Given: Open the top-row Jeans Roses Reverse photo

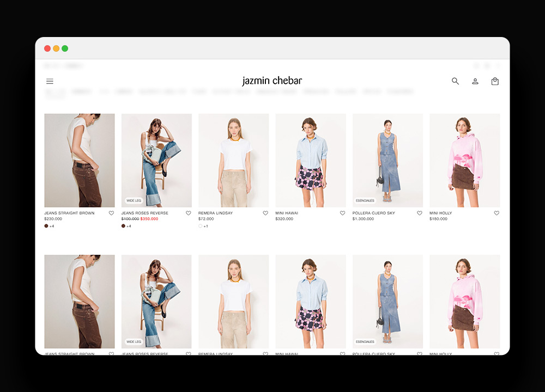Looking at the screenshot, I should [x=156, y=161].
